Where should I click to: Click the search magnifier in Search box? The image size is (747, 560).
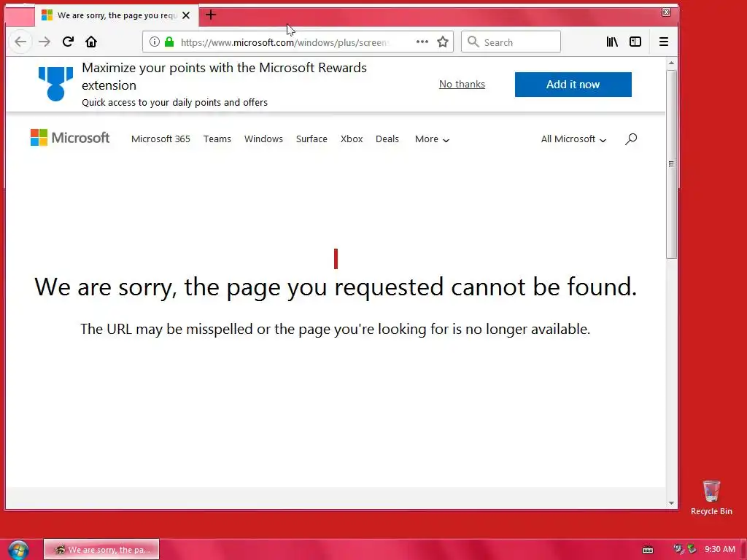(473, 42)
